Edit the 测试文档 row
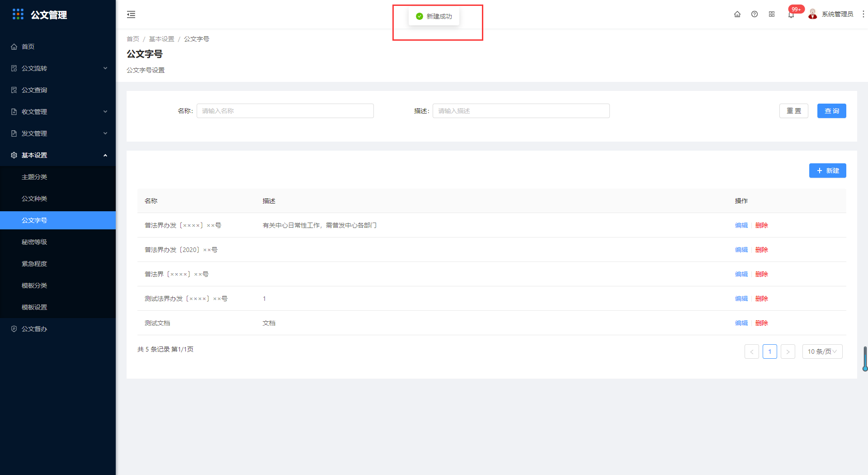Viewport: 868px width, 475px height. click(741, 323)
